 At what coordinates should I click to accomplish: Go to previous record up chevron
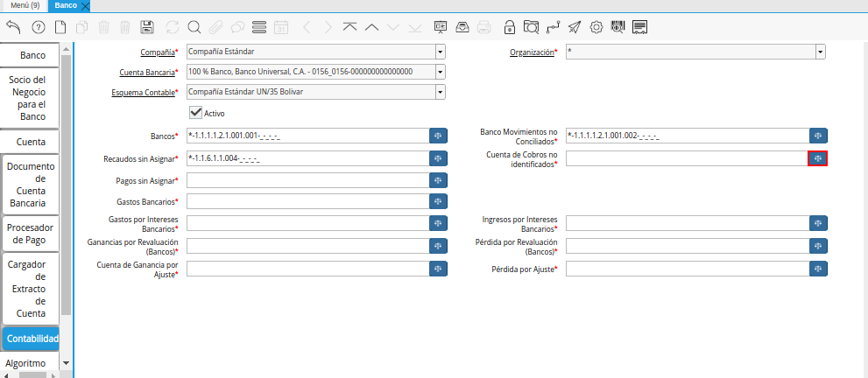coord(371,26)
